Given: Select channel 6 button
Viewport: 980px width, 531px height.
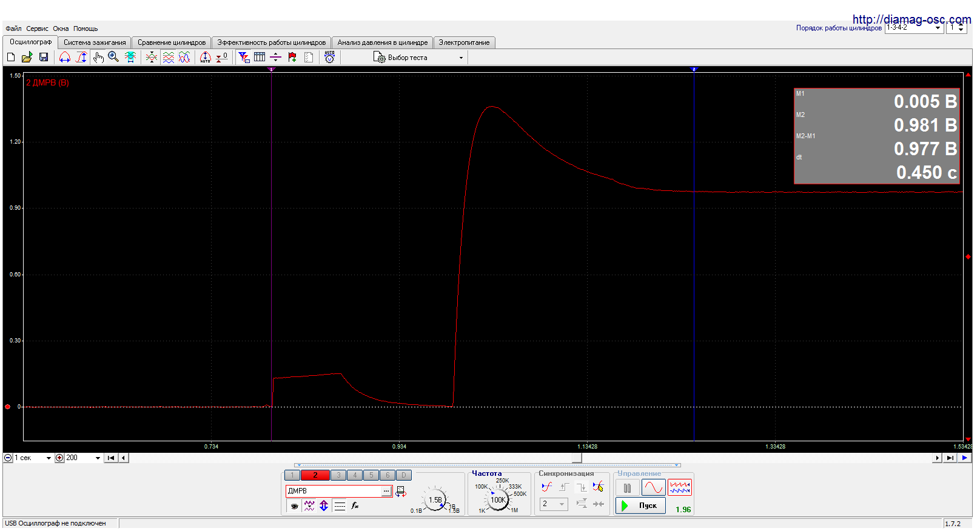Looking at the screenshot, I should (x=388, y=475).
